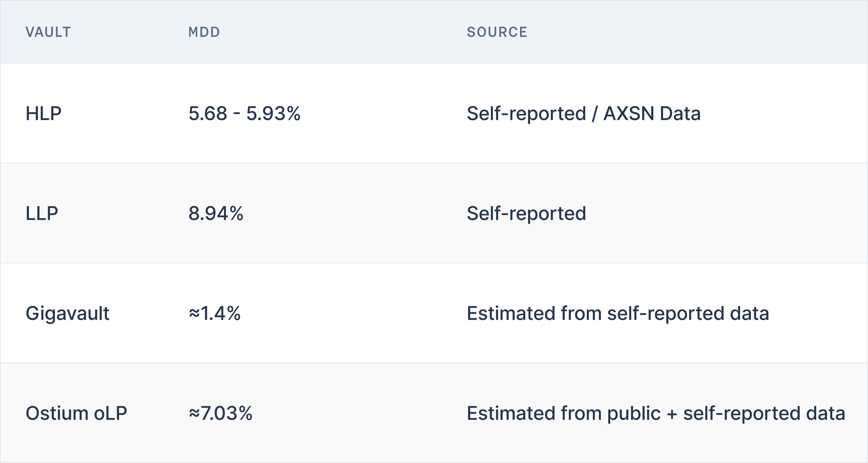Viewport: 868px width, 463px height.
Task: Click the MDD column header
Action: (x=204, y=32)
